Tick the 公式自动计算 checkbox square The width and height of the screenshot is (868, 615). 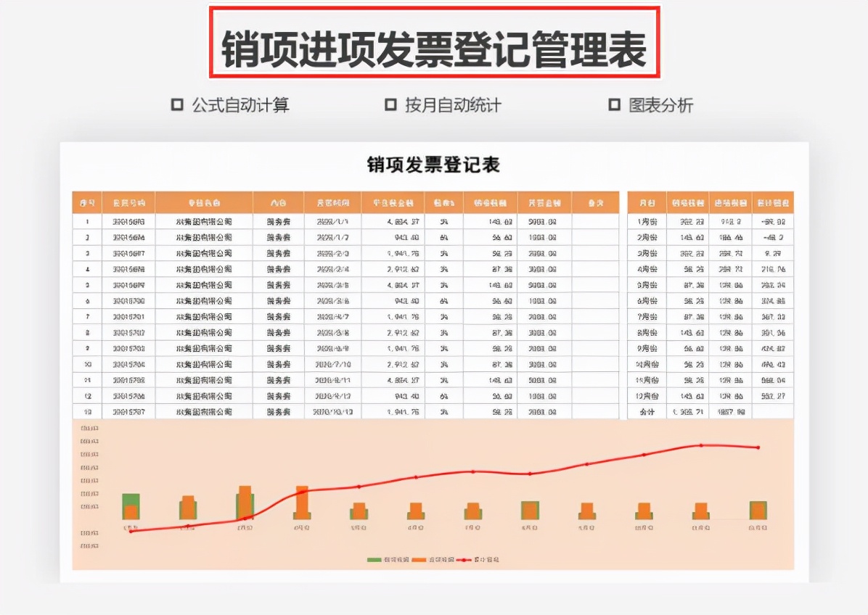177,104
